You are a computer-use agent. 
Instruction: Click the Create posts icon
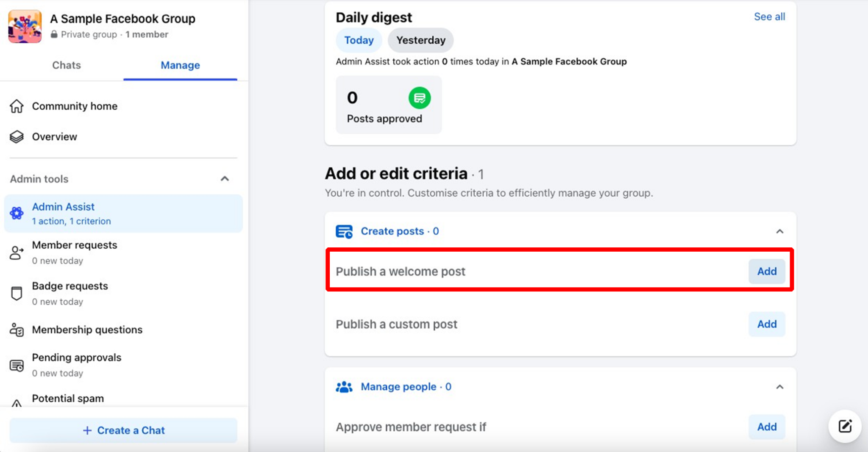(x=344, y=231)
